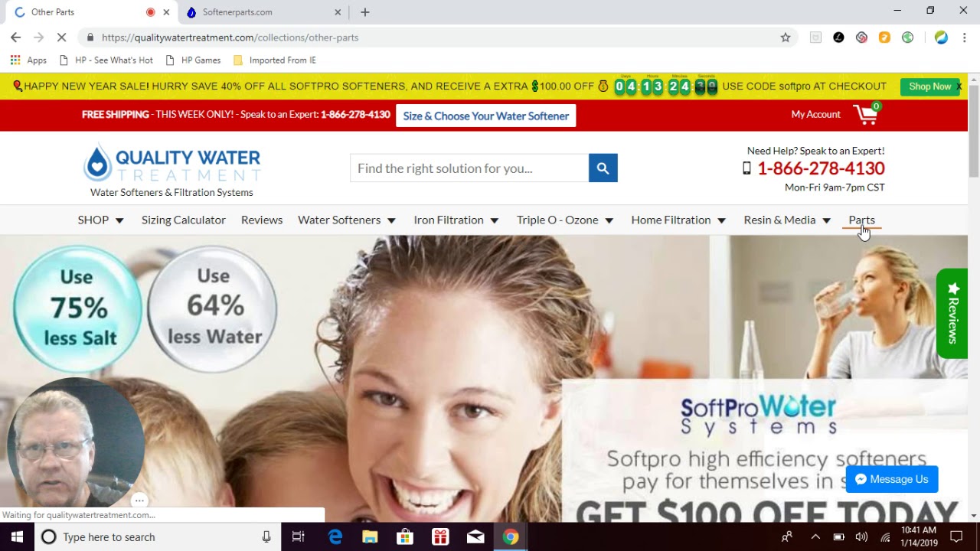Open the HP Games bookmark

click(192, 60)
